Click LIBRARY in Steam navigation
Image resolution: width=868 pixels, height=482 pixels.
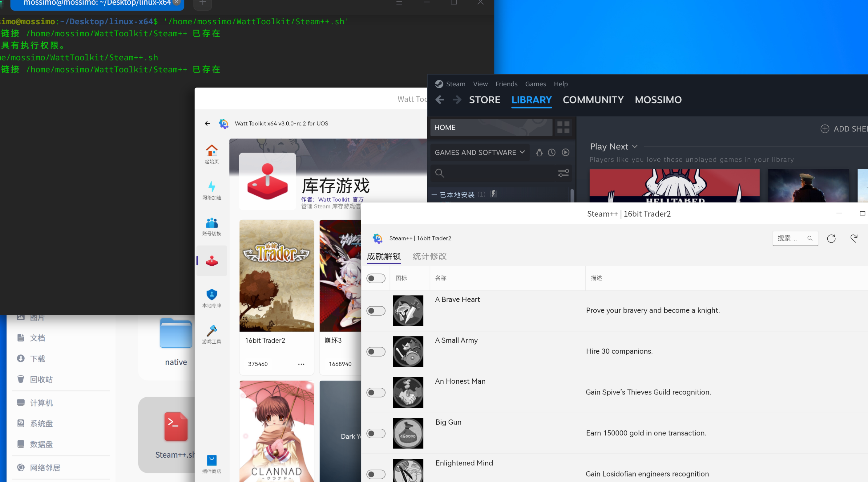(x=531, y=100)
